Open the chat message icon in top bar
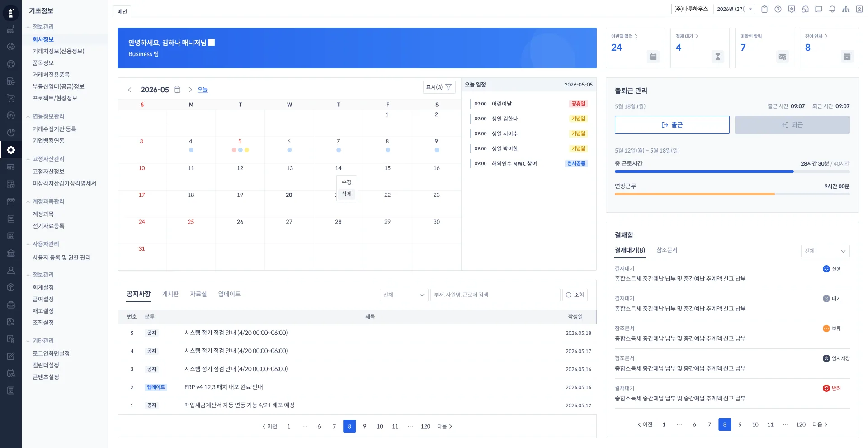868x448 pixels. pos(819,9)
